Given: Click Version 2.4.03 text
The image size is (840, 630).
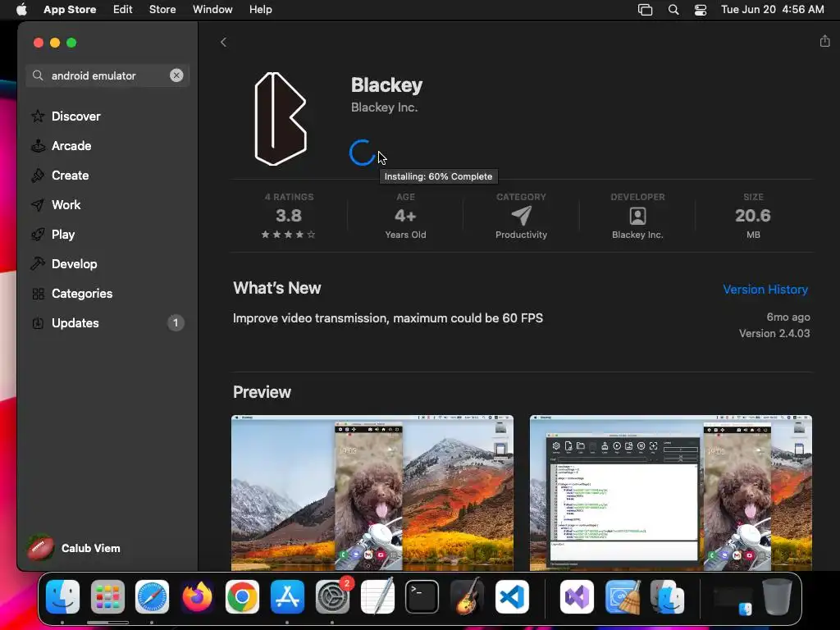Looking at the screenshot, I should [x=774, y=333].
